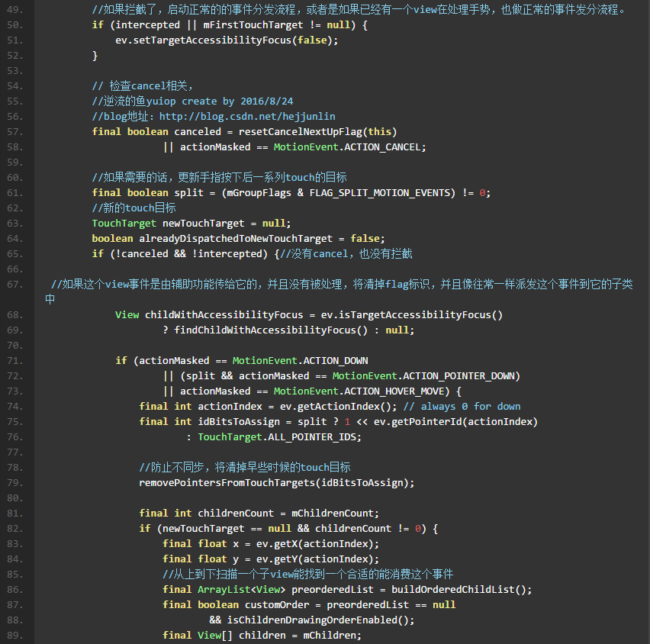Click the blog.csdn.net/hejjunlin URL in comment
The height and width of the screenshot is (644, 650).
247,117
